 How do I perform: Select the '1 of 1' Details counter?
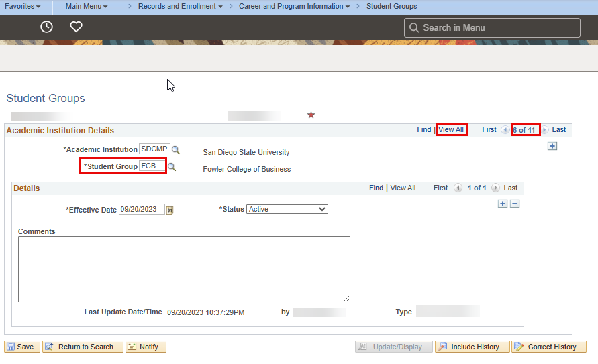(477, 188)
